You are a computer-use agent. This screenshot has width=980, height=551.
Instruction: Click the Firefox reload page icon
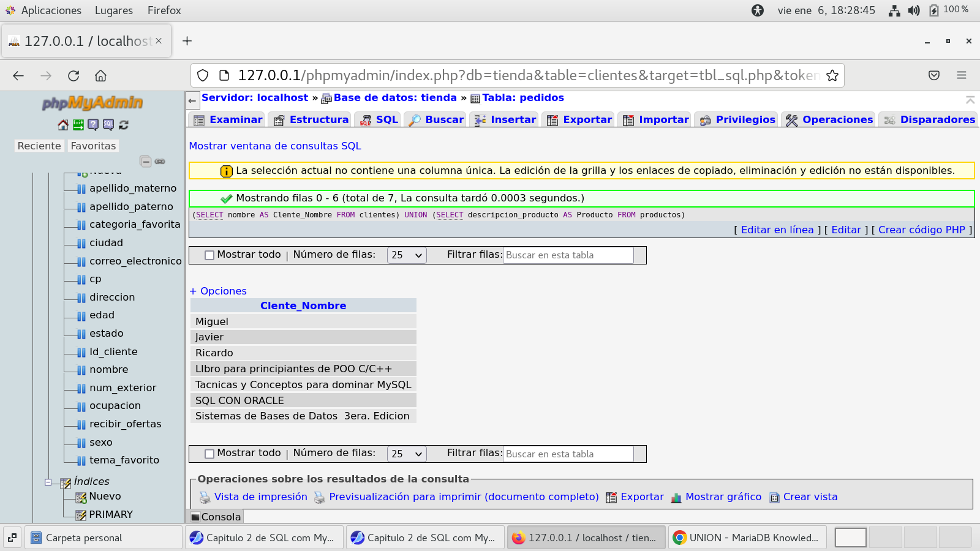point(73,75)
